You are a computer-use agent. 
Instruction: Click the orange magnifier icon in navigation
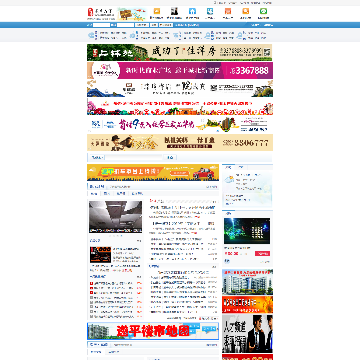(x=246, y=11)
